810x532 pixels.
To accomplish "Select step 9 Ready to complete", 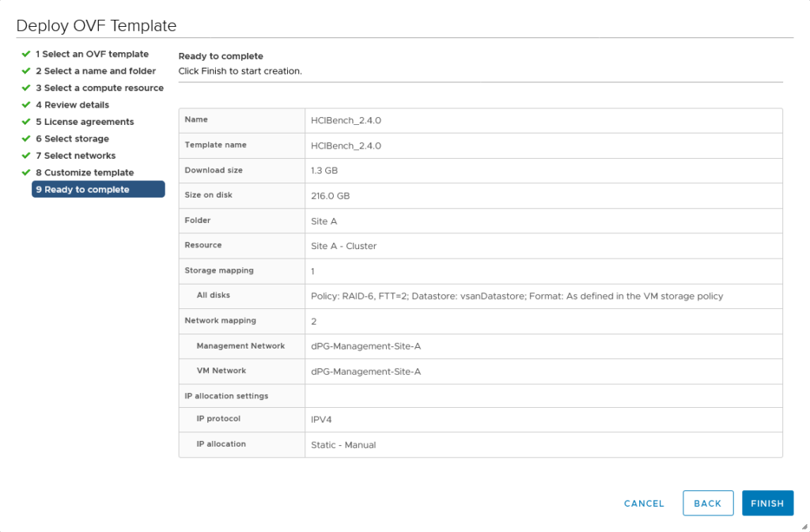I will [98, 190].
